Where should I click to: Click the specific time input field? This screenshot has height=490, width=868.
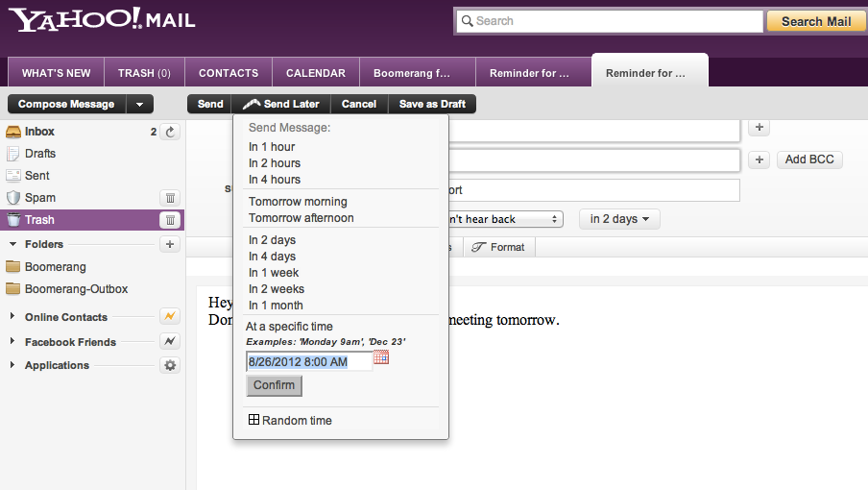(308, 362)
